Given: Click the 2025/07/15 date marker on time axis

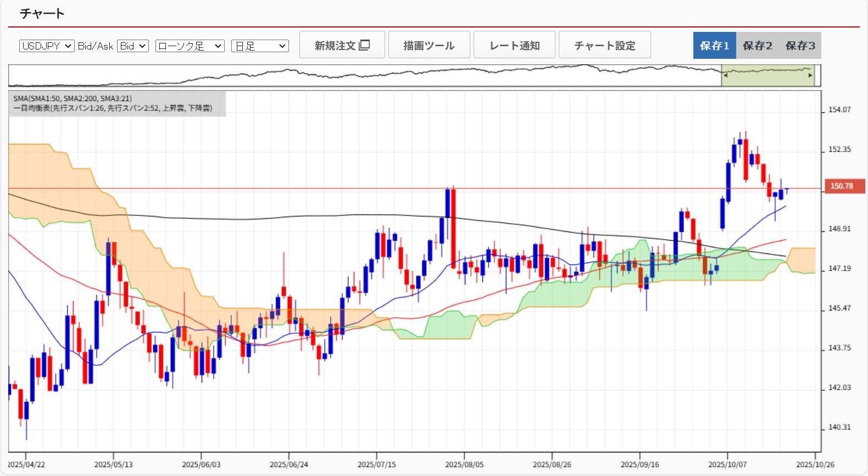Looking at the screenshot, I should coord(376,464).
